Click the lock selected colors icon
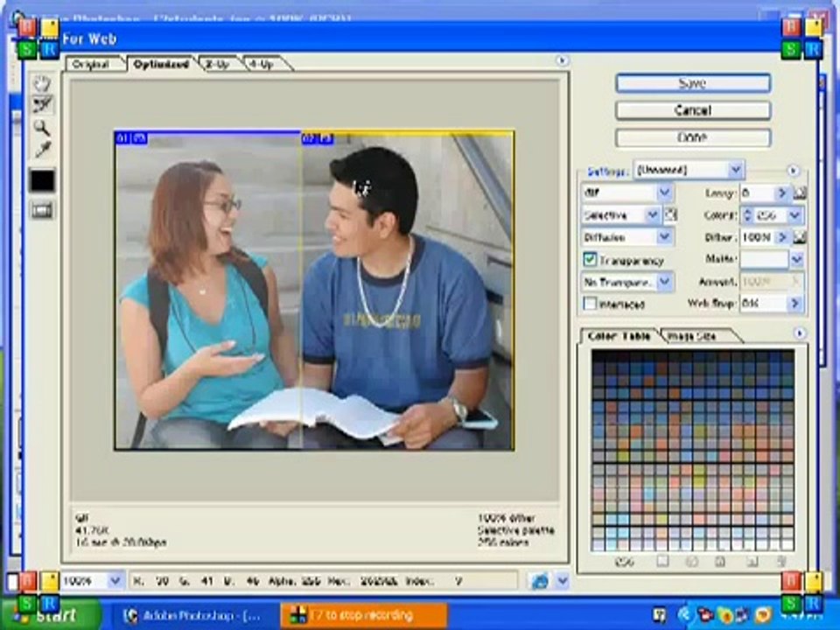This screenshot has height=630, width=840. [x=720, y=562]
